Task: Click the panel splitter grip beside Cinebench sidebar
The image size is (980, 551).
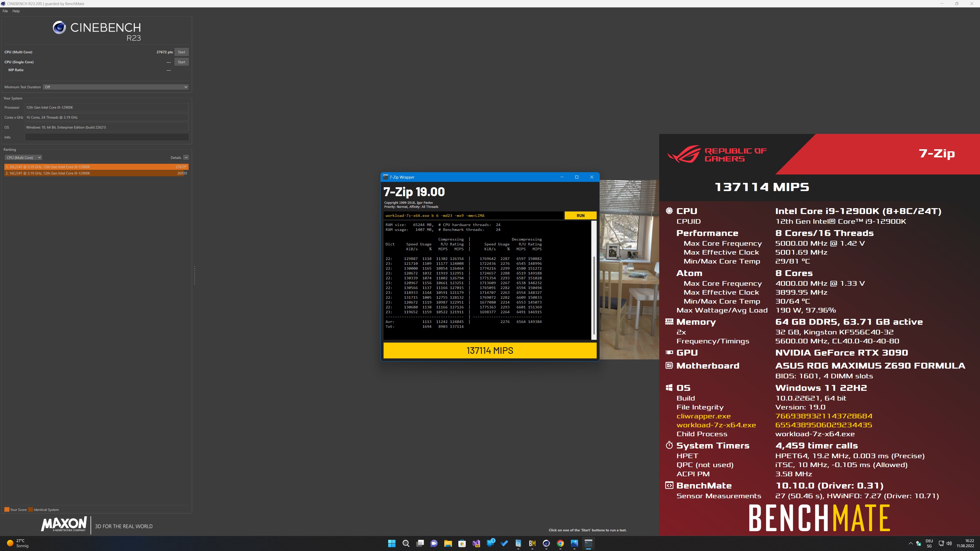Action: click(194, 275)
